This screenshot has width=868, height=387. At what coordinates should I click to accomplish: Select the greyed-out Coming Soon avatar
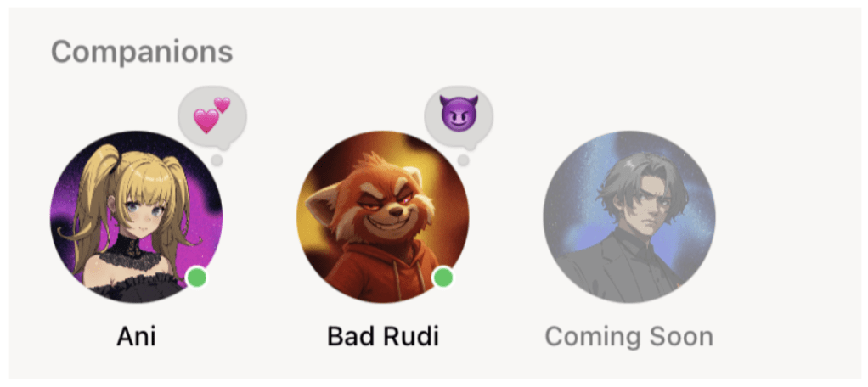628,216
